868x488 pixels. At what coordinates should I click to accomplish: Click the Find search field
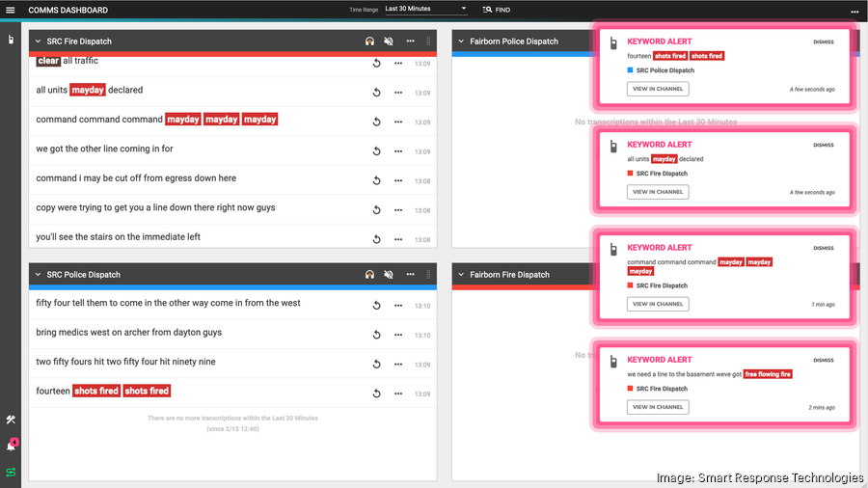[x=502, y=10]
